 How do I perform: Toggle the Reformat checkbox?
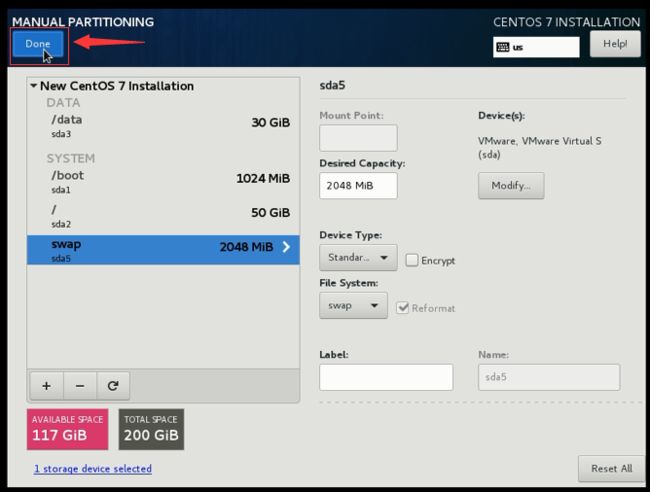(402, 308)
